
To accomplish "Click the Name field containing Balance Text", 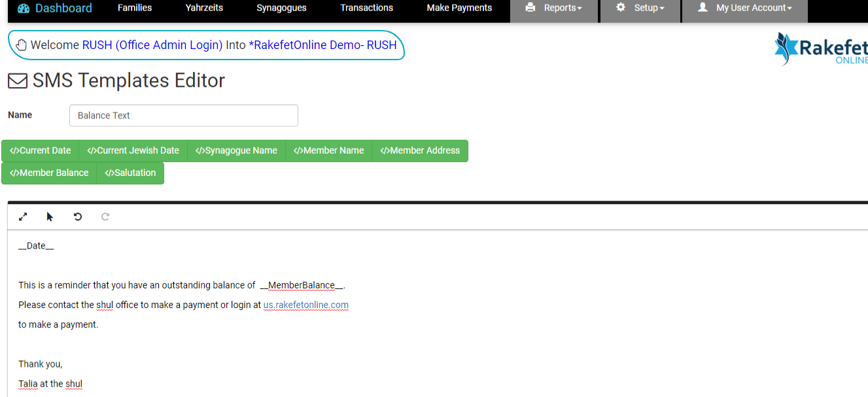I will point(184,115).
